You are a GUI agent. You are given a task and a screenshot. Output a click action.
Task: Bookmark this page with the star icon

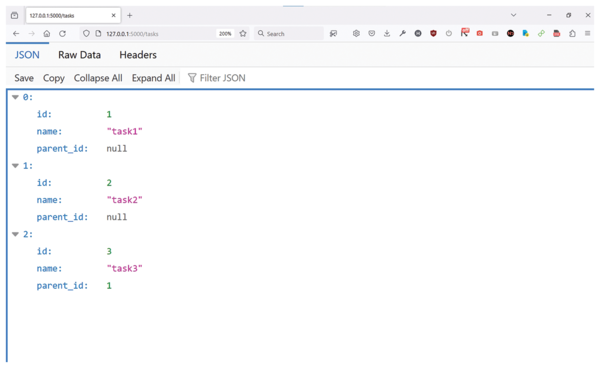point(243,34)
